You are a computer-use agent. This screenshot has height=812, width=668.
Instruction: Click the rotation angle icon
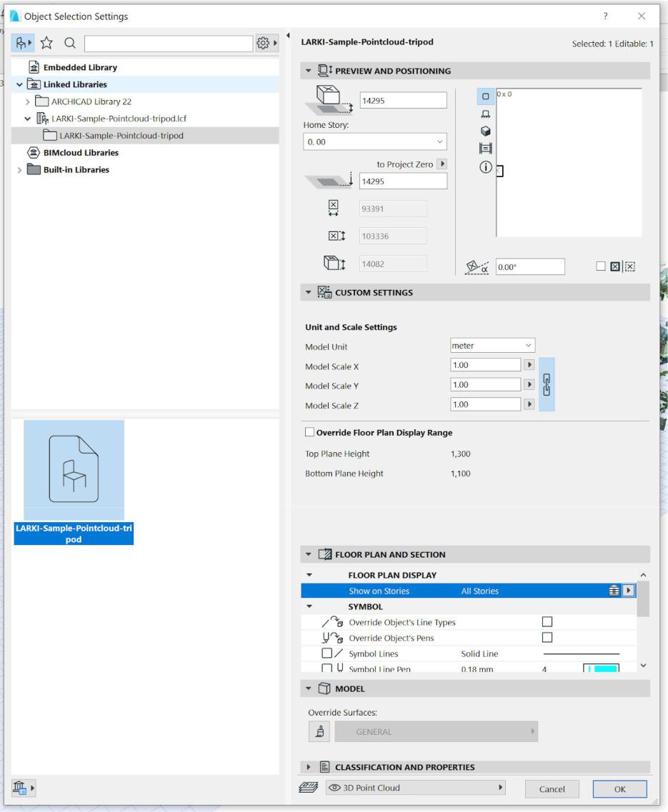click(x=477, y=267)
